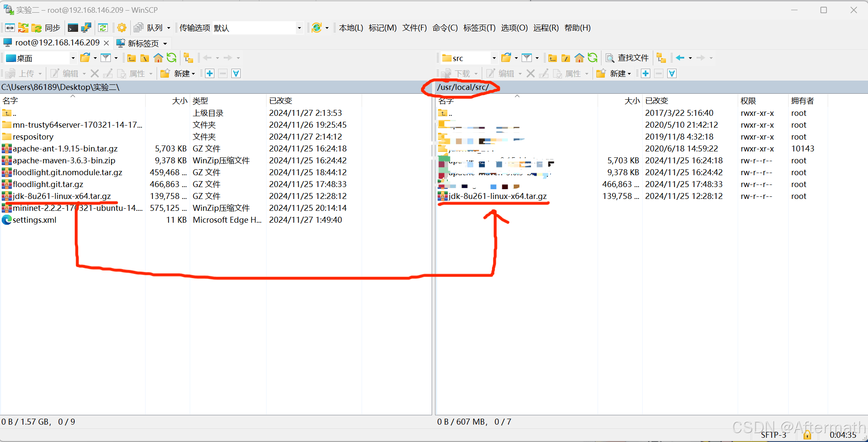Click keep remote directory up to date icon
The image size is (868, 442).
click(103, 28)
